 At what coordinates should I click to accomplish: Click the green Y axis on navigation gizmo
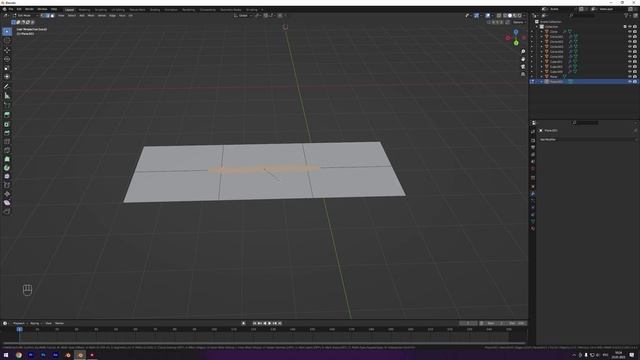click(516, 43)
